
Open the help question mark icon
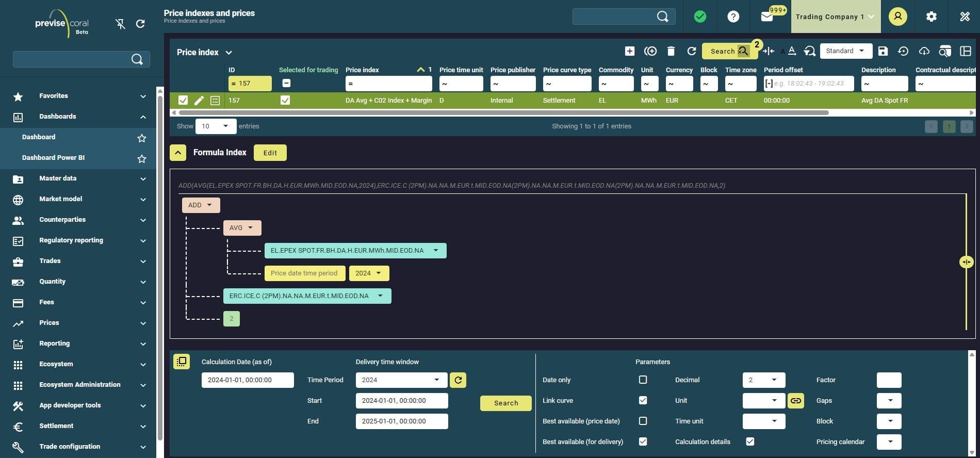coord(733,17)
